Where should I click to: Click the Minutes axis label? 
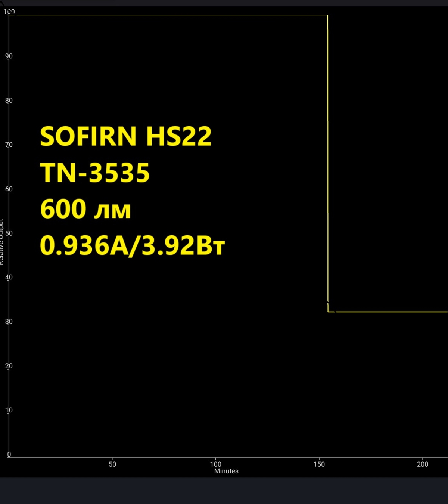(x=226, y=471)
